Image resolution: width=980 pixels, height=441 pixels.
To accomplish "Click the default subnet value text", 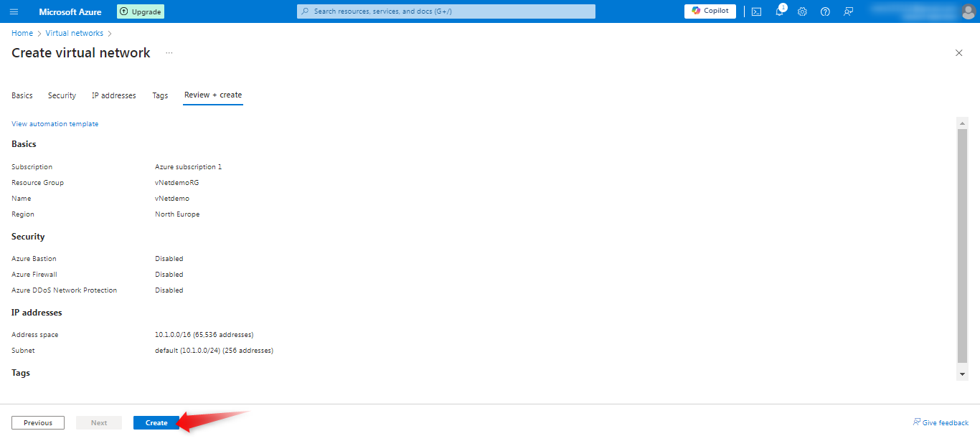I will [215, 351].
